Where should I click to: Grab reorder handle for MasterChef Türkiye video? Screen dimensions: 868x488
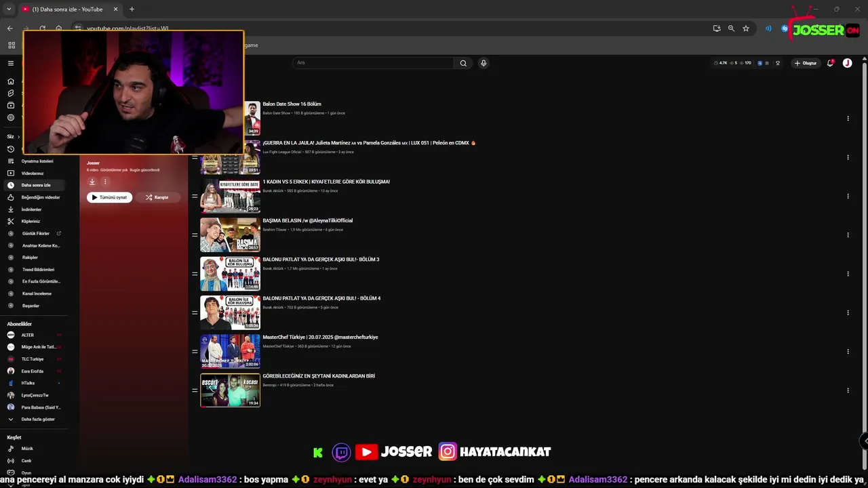pyautogui.click(x=195, y=352)
